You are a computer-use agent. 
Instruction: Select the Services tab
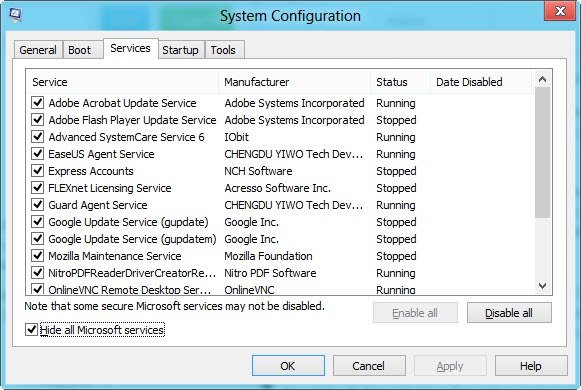pyautogui.click(x=130, y=48)
